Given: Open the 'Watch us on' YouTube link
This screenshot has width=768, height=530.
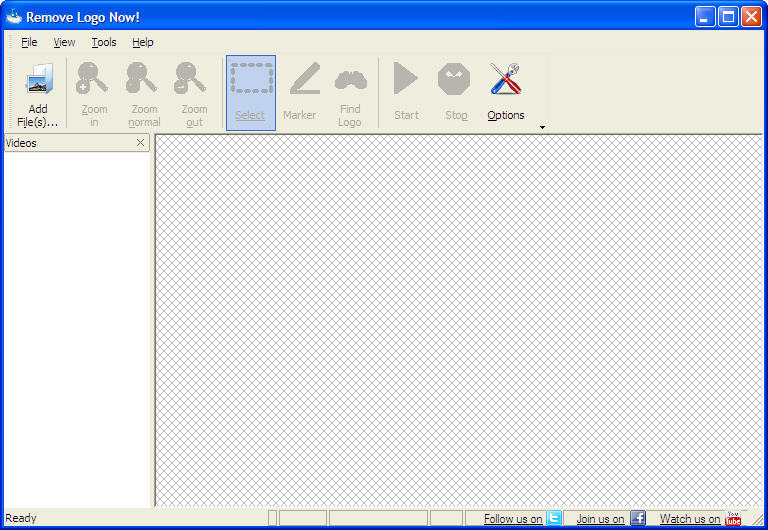Looking at the screenshot, I should 690,518.
